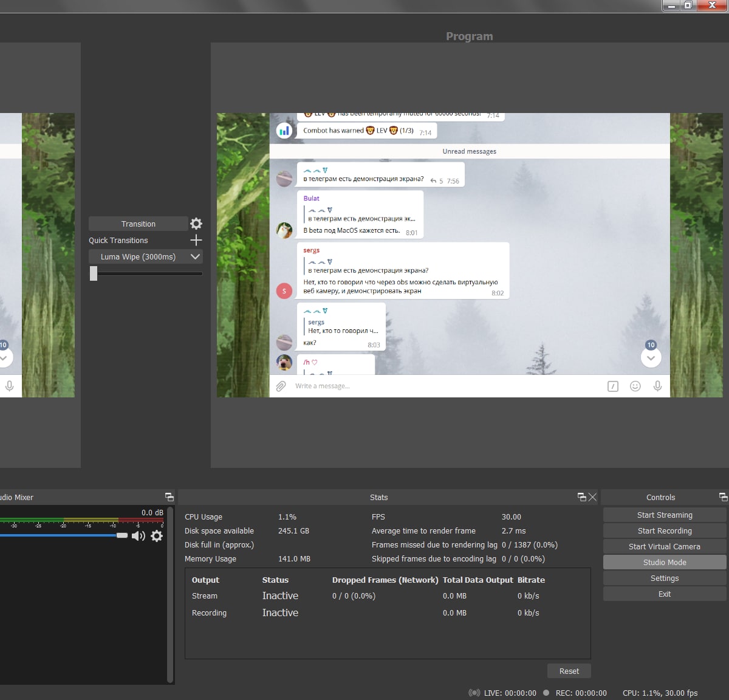The width and height of the screenshot is (729, 700).
Task: Click the Unread messages divider label
Action: [469, 151]
